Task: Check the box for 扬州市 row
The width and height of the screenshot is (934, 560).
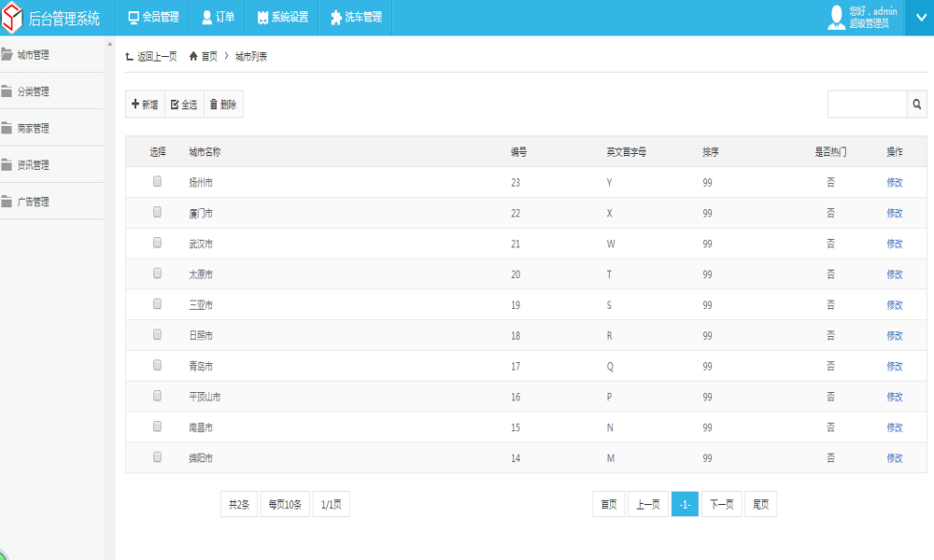Action: coord(157,181)
